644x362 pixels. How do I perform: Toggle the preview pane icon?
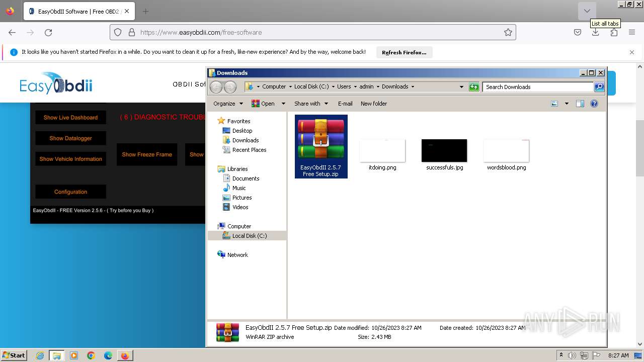click(x=580, y=104)
